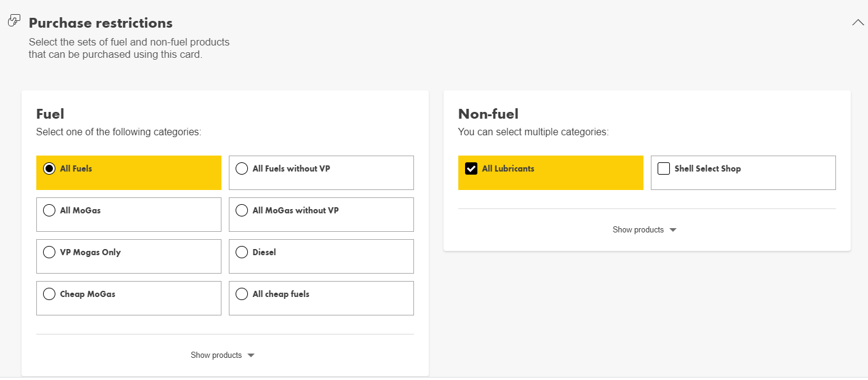Select Cheap MoGas radio button
The image size is (868, 380).
click(x=49, y=294)
